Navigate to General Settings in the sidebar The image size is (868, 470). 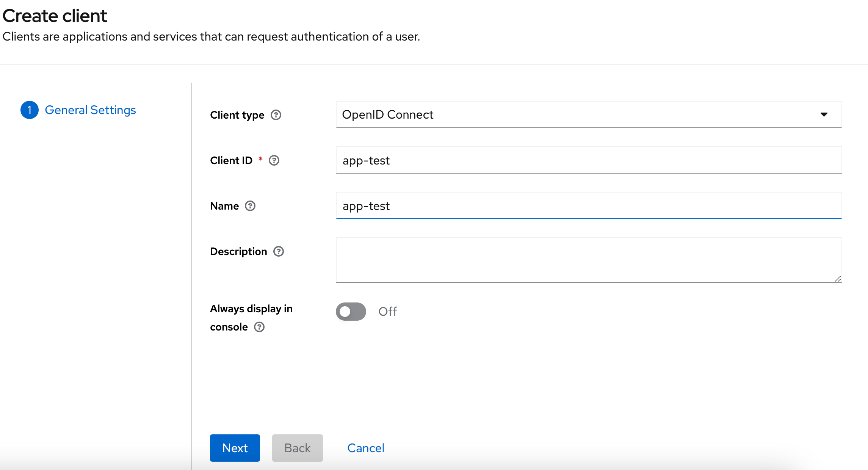90,110
